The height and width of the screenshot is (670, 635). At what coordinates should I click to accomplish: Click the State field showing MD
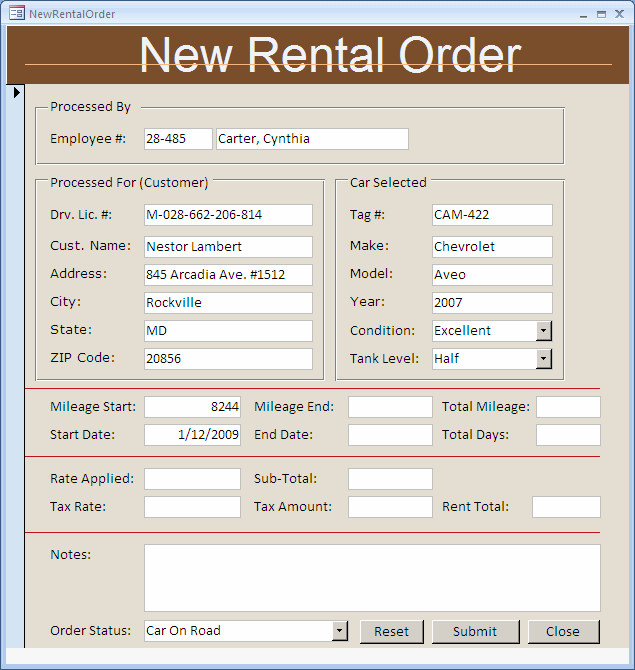point(228,331)
